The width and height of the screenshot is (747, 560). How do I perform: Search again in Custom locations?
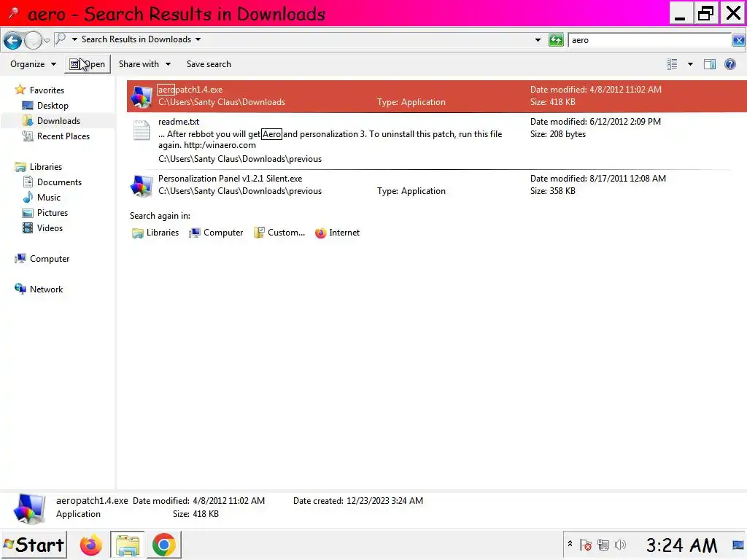tap(279, 233)
